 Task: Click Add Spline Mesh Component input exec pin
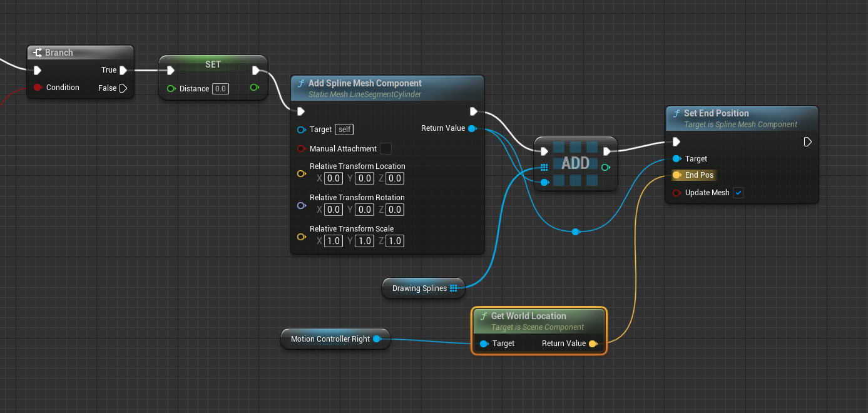tap(301, 112)
